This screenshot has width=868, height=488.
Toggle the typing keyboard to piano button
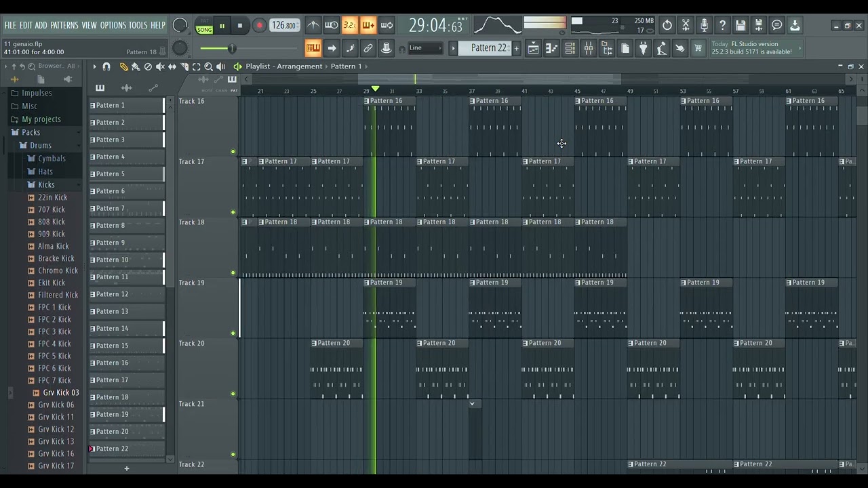[x=313, y=48]
